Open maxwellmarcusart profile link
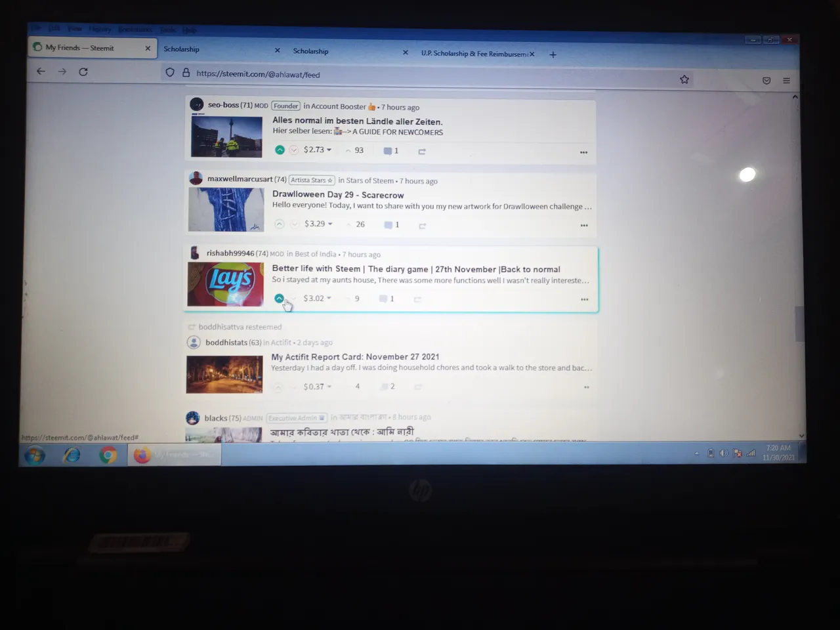 pos(240,178)
